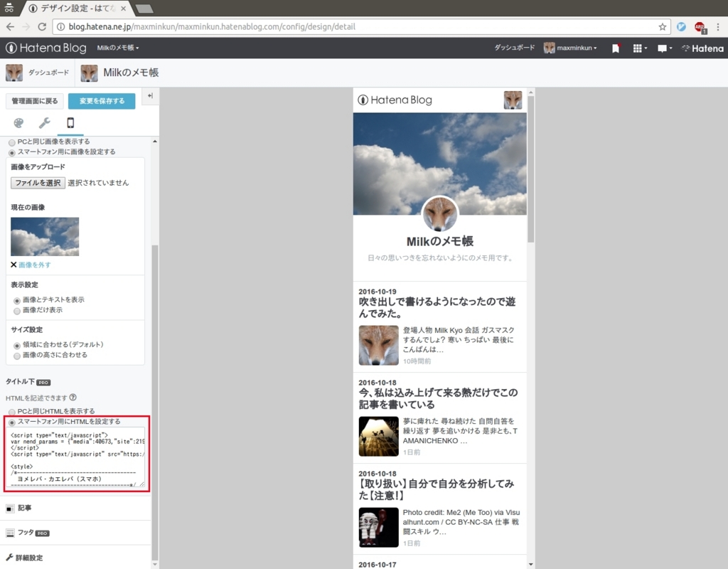Expand the 記事 section

75,508
